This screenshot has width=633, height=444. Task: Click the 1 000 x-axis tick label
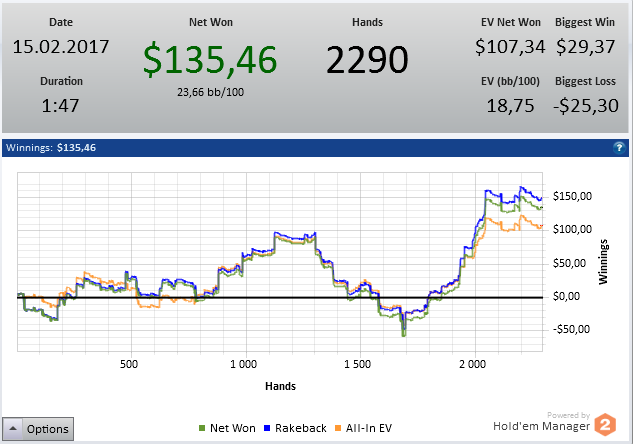(243, 364)
